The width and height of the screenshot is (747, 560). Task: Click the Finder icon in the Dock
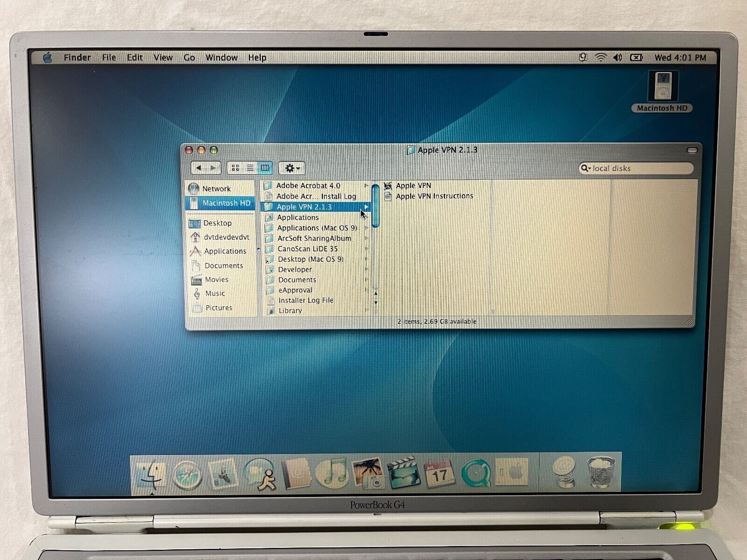click(x=152, y=475)
